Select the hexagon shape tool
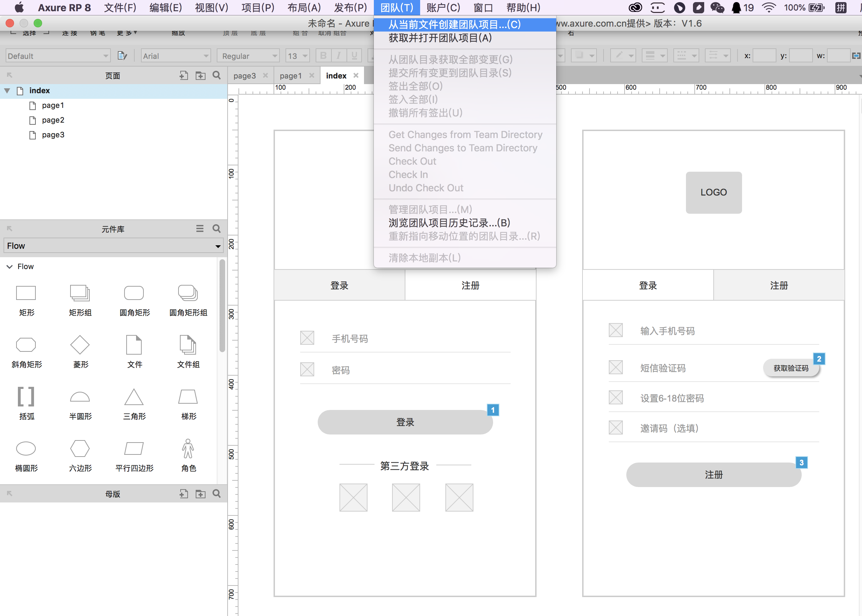Image resolution: width=862 pixels, height=616 pixels. pos(80,448)
